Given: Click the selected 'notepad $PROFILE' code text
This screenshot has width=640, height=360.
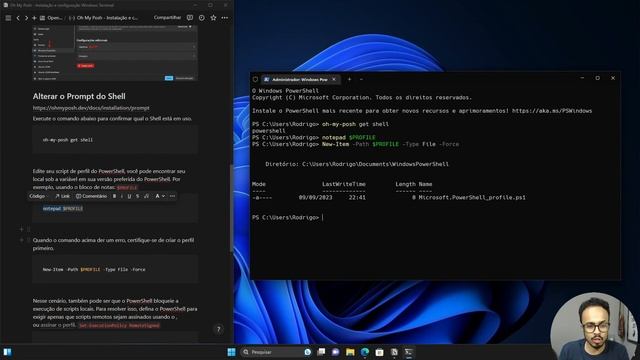Looking at the screenshot, I should click(63, 209).
